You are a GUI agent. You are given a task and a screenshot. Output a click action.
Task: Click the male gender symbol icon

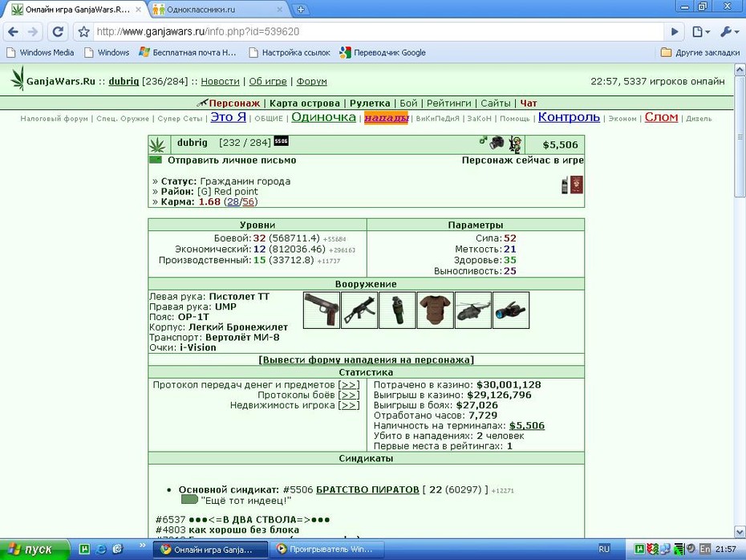[483, 140]
